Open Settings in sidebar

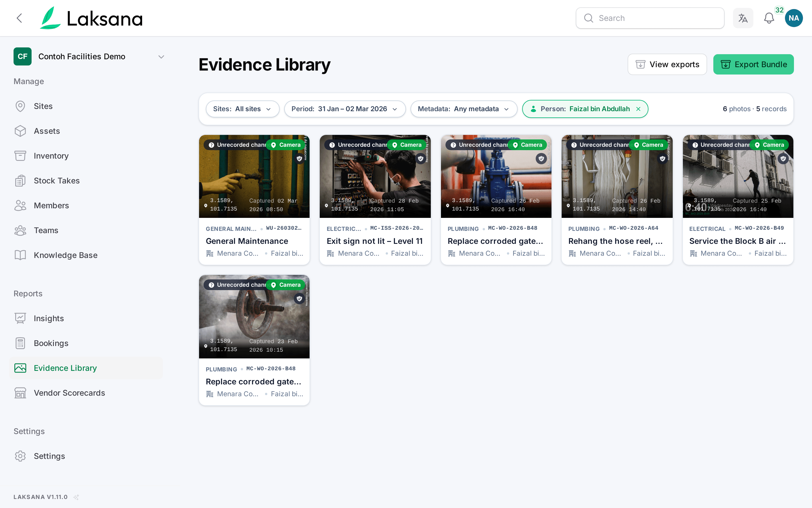point(86,456)
